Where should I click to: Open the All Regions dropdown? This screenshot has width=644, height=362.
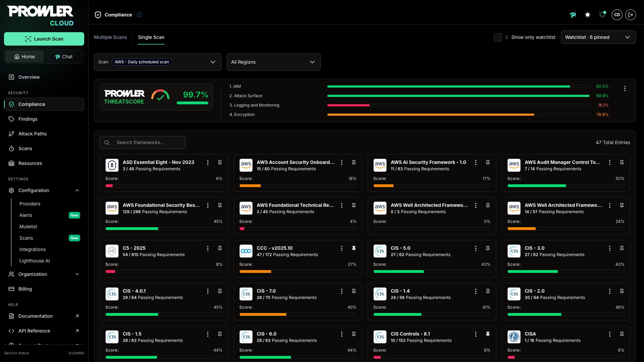point(274,62)
